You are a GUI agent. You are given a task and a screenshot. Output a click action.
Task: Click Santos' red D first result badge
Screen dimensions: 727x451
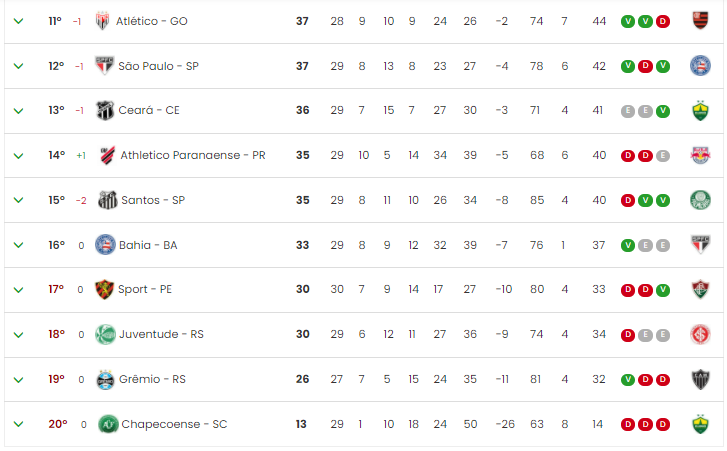628,200
